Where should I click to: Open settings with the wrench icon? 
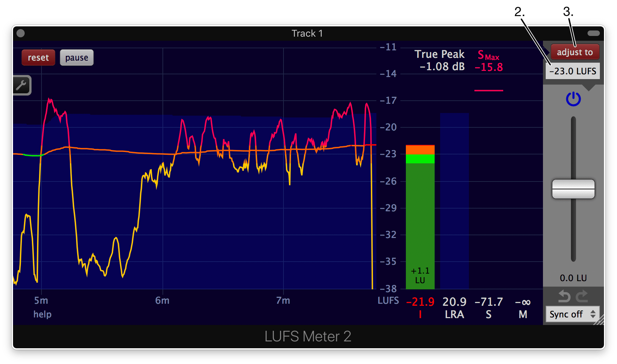click(22, 85)
